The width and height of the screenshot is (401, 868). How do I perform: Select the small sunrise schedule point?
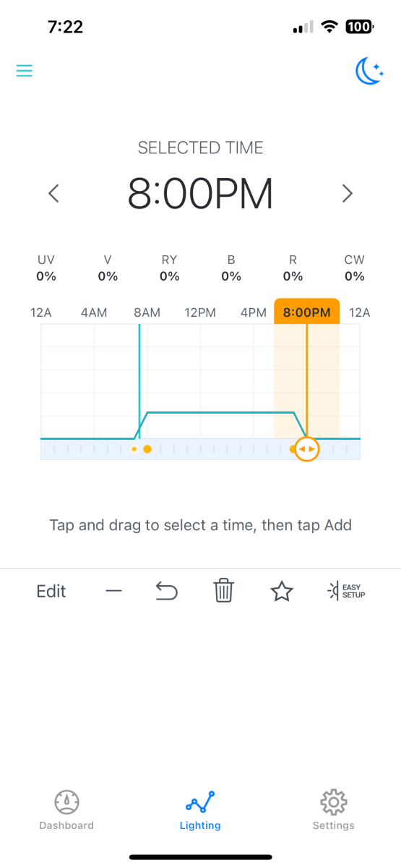pyautogui.click(x=134, y=449)
